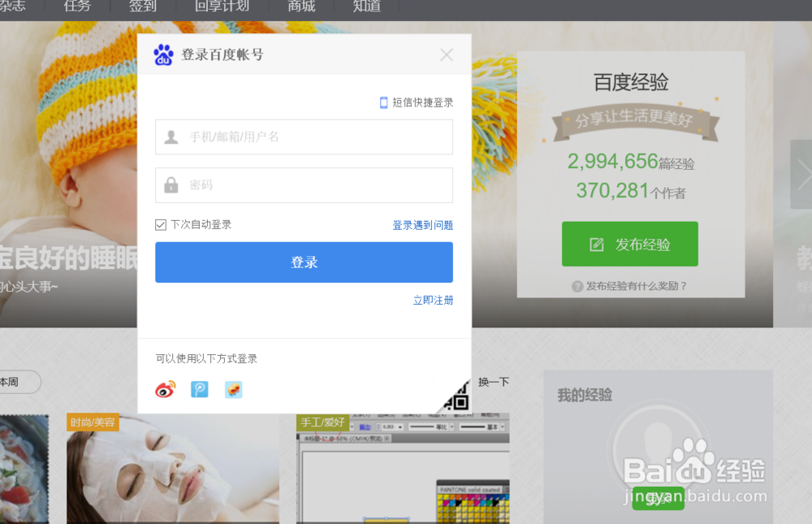
Task: Click the blue 登录 login button
Action: point(304,262)
